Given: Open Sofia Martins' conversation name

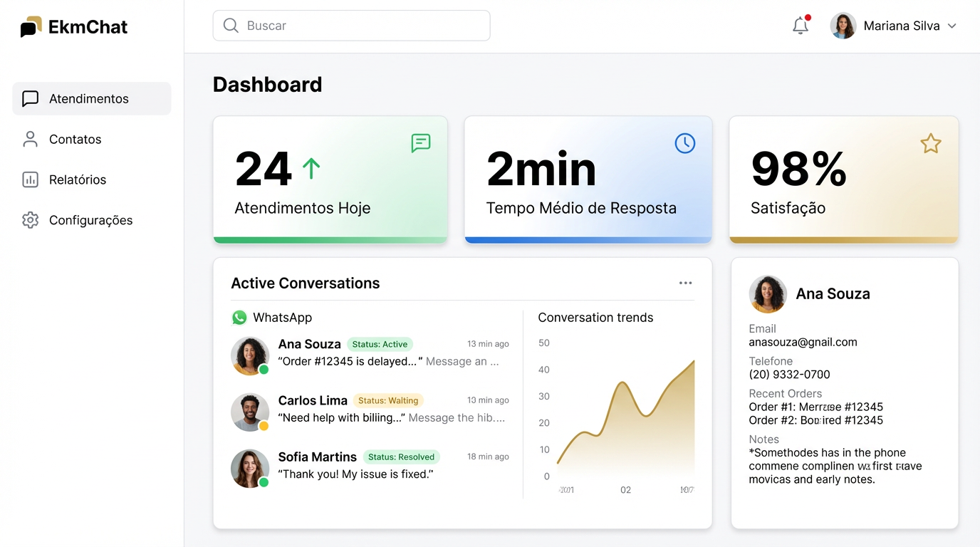Looking at the screenshot, I should (317, 457).
